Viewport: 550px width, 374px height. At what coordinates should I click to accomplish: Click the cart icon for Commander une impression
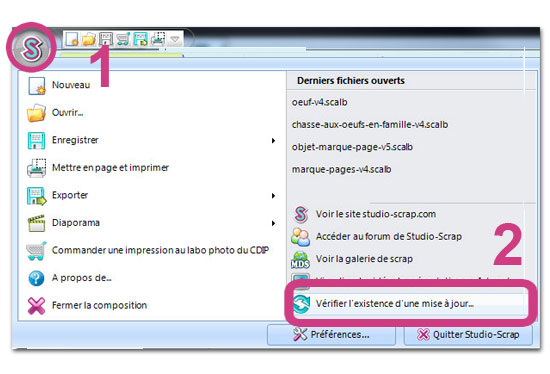pos(36,251)
